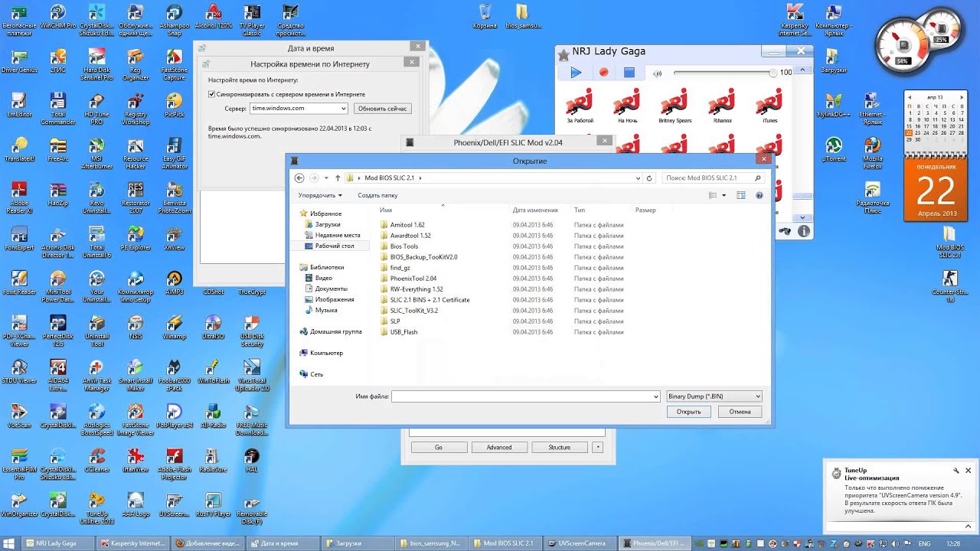Stop playback in NRJ radio player

(x=629, y=73)
